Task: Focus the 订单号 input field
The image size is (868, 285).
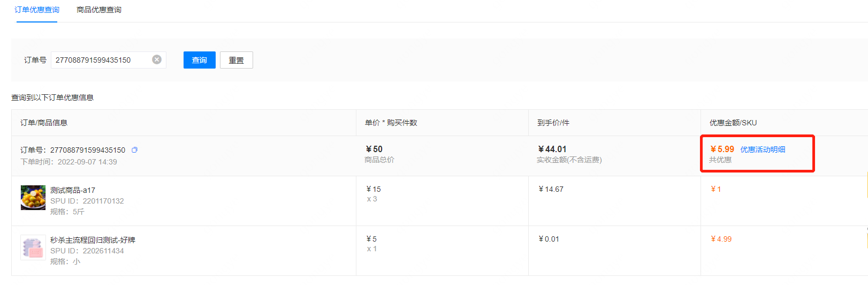Action: pyautogui.click(x=101, y=60)
